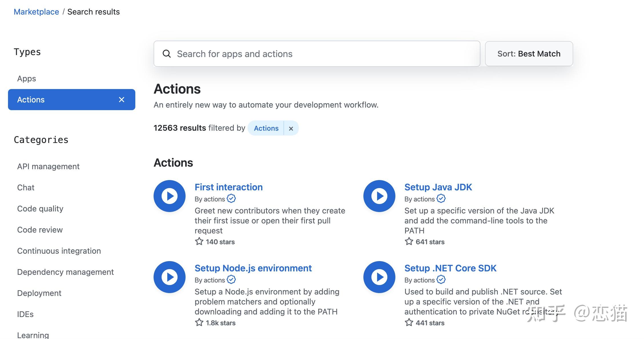Click the .NET source description text
The height and width of the screenshot is (339, 644).
pos(483,302)
